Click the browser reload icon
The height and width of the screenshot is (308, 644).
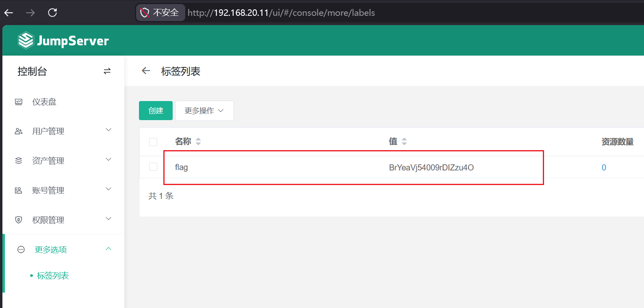click(x=52, y=13)
